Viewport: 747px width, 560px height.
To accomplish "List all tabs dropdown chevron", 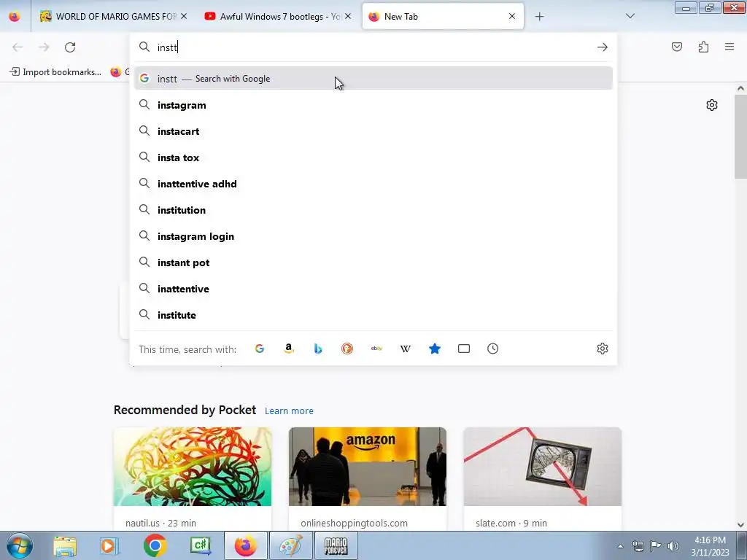I will tap(630, 16).
